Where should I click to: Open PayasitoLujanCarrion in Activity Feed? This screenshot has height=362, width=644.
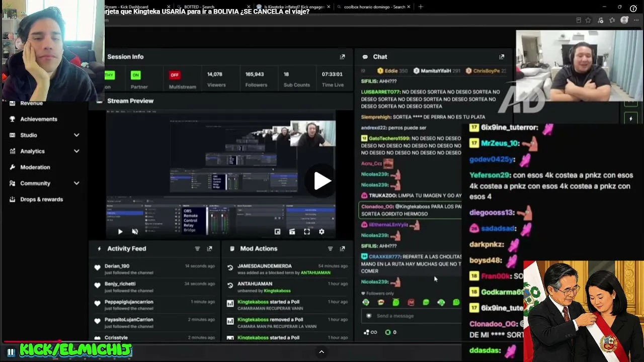tap(129, 320)
